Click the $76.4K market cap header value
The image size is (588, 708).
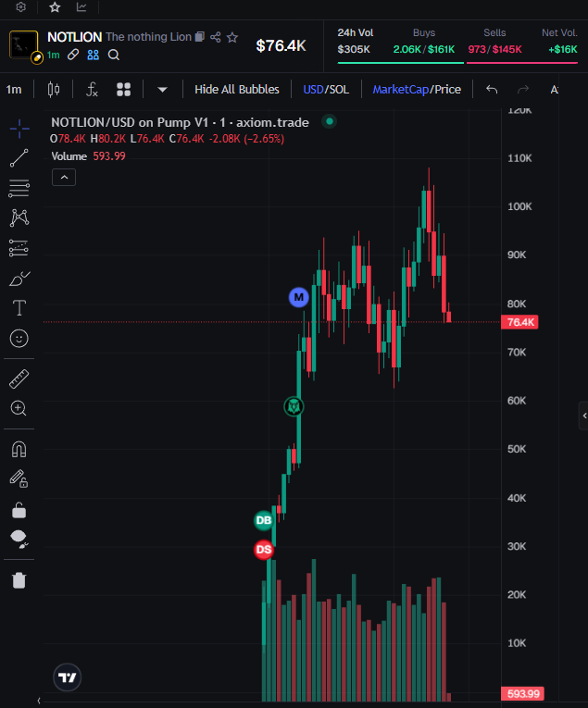281,45
